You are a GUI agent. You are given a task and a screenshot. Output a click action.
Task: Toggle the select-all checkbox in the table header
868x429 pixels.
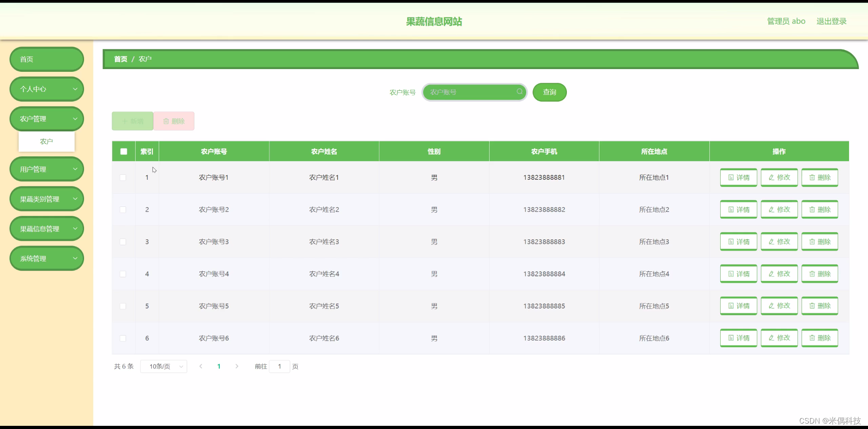123,151
